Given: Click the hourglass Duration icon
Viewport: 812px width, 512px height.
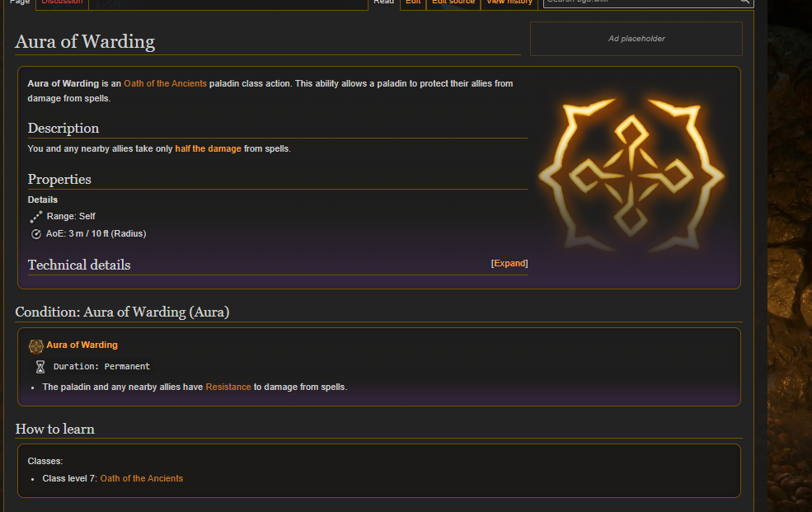Looking at the screenshot, I should (x=40, y=367).
